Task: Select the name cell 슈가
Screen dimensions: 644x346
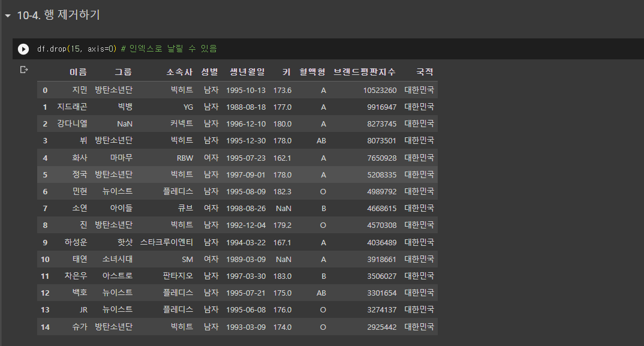Action: click(80, 327)
